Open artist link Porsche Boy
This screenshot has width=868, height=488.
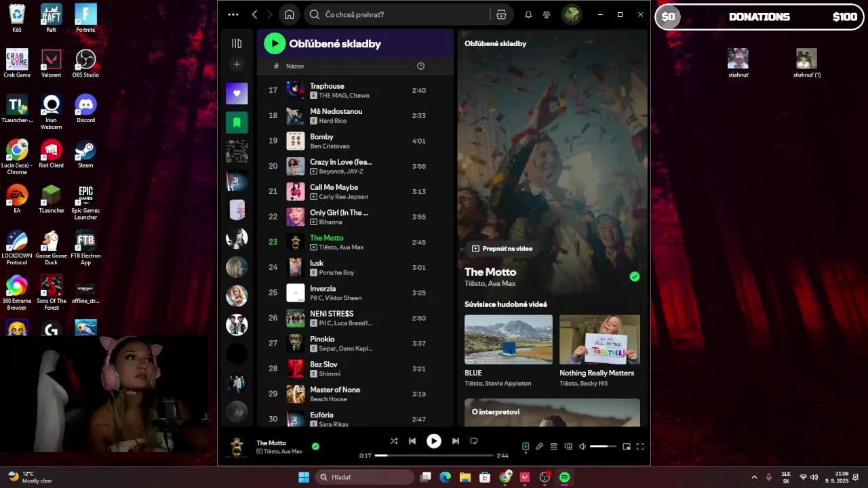point(336,272)
